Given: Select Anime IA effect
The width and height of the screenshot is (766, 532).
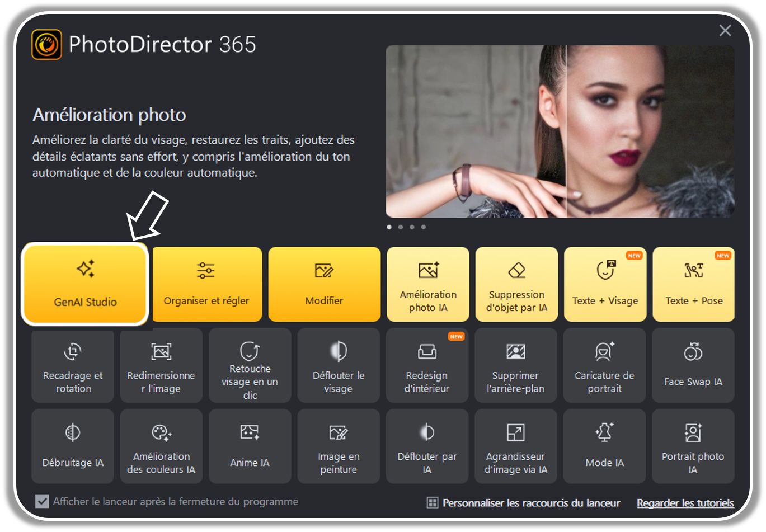Looking at the screenshot, I should tap(250, 446).
